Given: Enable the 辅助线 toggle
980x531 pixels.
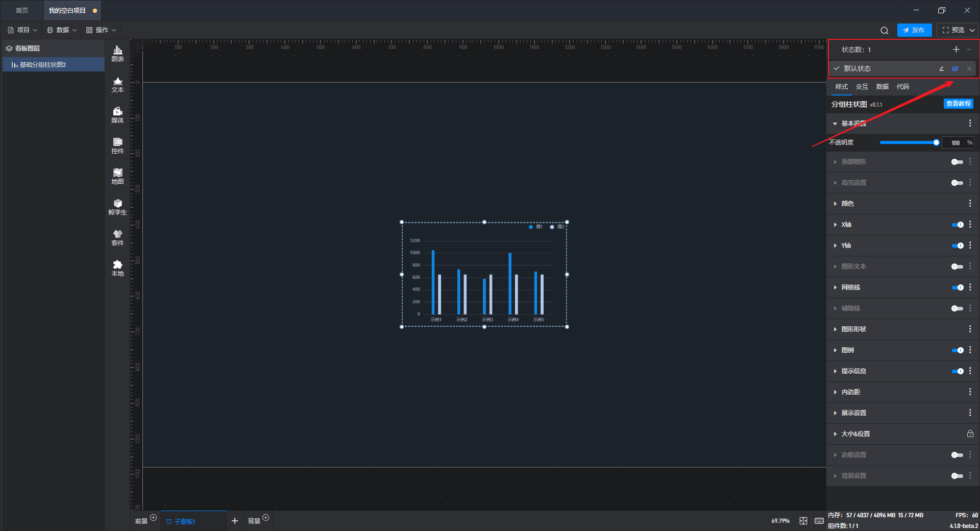Looking at the screenshot, I should [957, 308].
